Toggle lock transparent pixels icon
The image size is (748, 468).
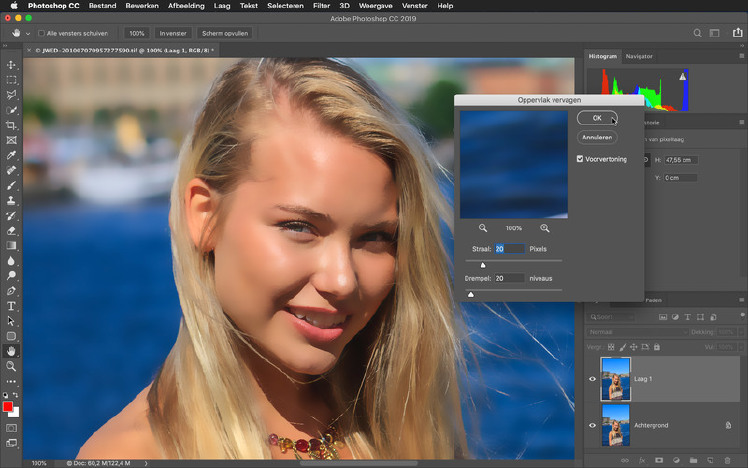coord(611,347)
